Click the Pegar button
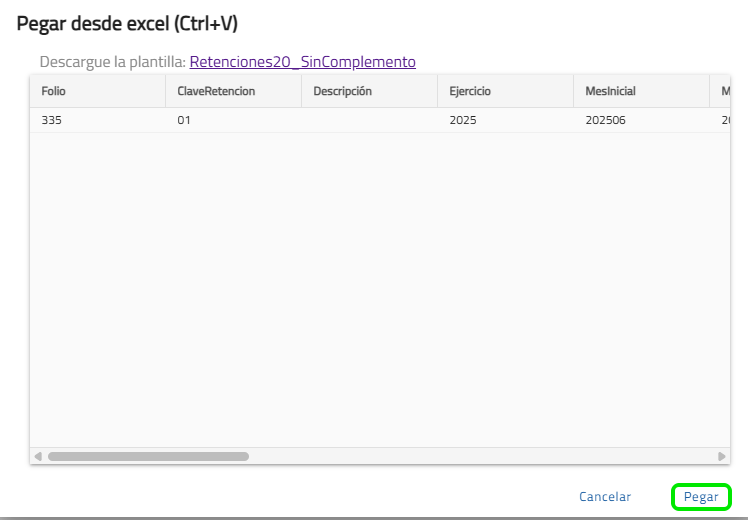 (700, 497)
